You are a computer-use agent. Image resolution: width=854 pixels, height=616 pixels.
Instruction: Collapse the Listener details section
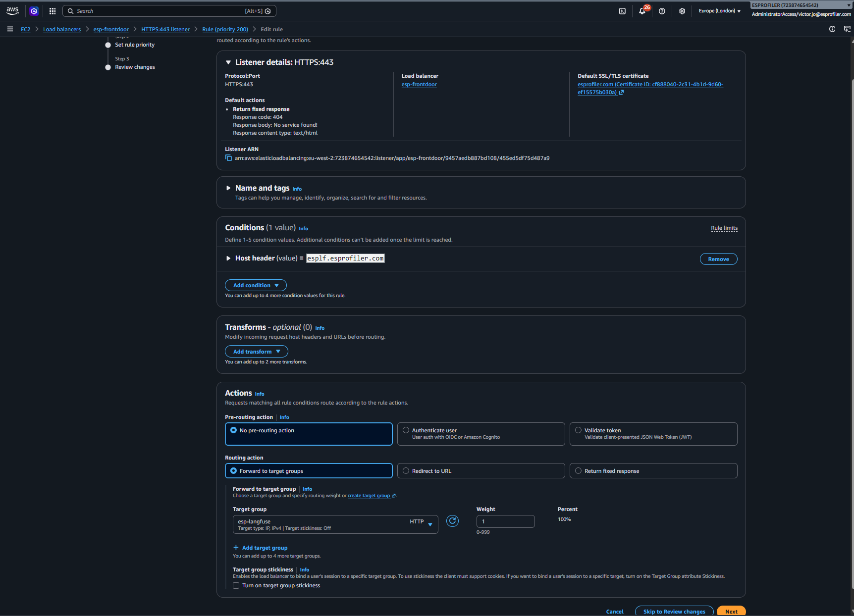pos(228,62)
